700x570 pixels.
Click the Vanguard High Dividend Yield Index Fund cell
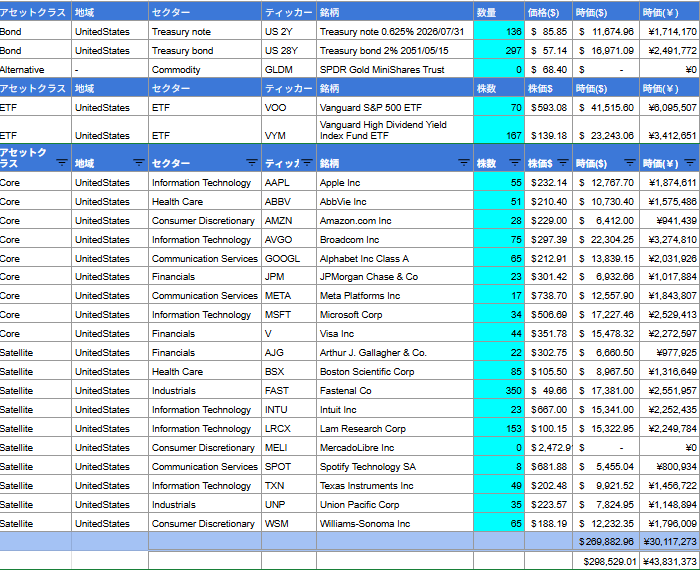395,130
